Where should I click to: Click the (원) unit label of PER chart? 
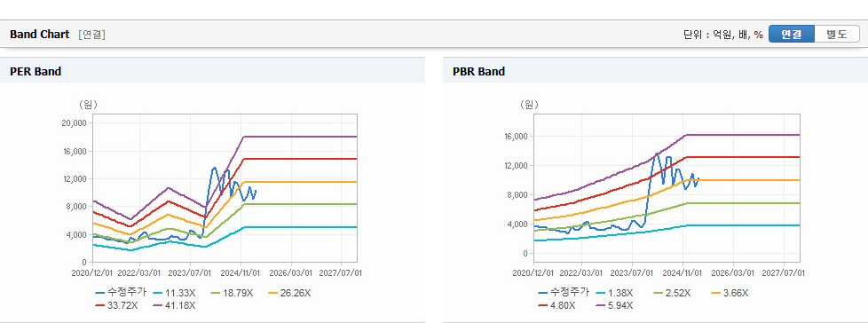point(88,105)
